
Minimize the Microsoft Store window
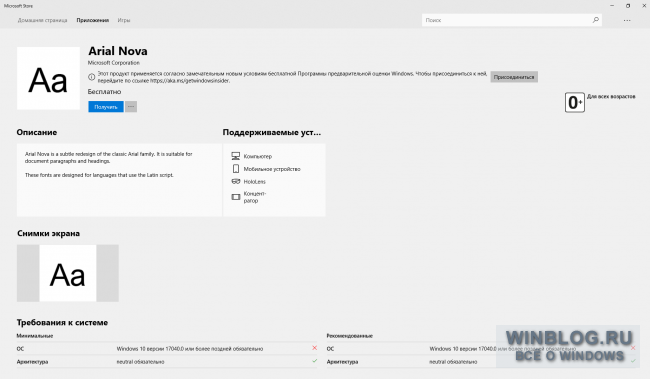click(x=612, y=6)
